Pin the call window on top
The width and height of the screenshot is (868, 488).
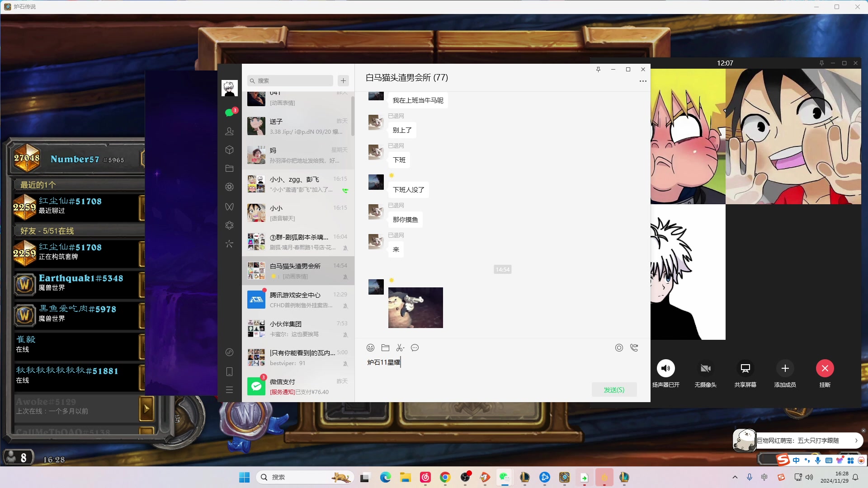click(x=821, y=63)
